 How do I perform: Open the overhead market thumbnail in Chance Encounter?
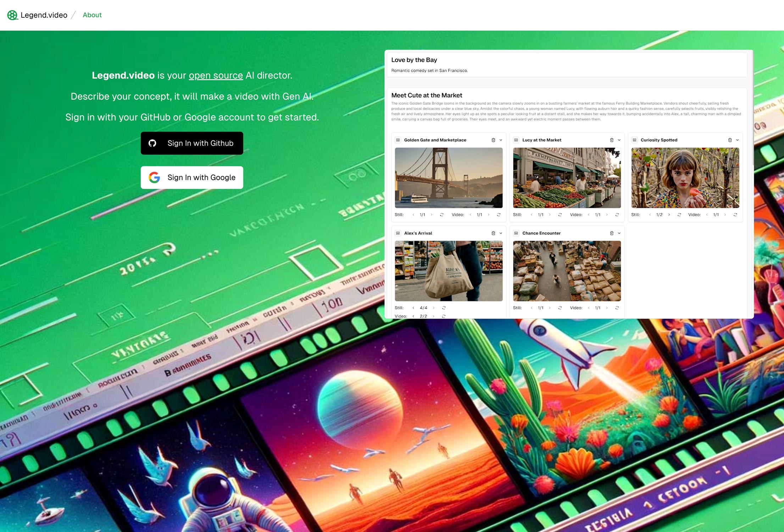(567, 271)
